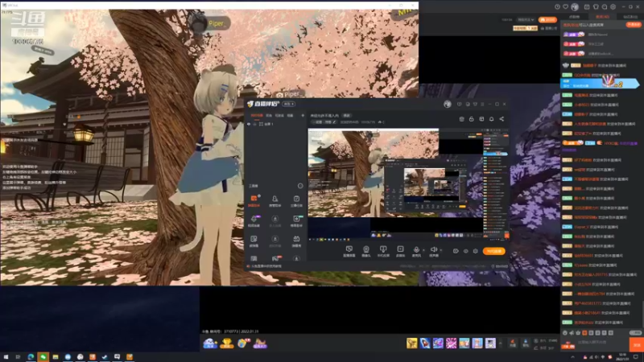Select the fourth scene tab
The height and width of the screenshot is (362, 644).
pyautogui.click(x=290, y=116)
